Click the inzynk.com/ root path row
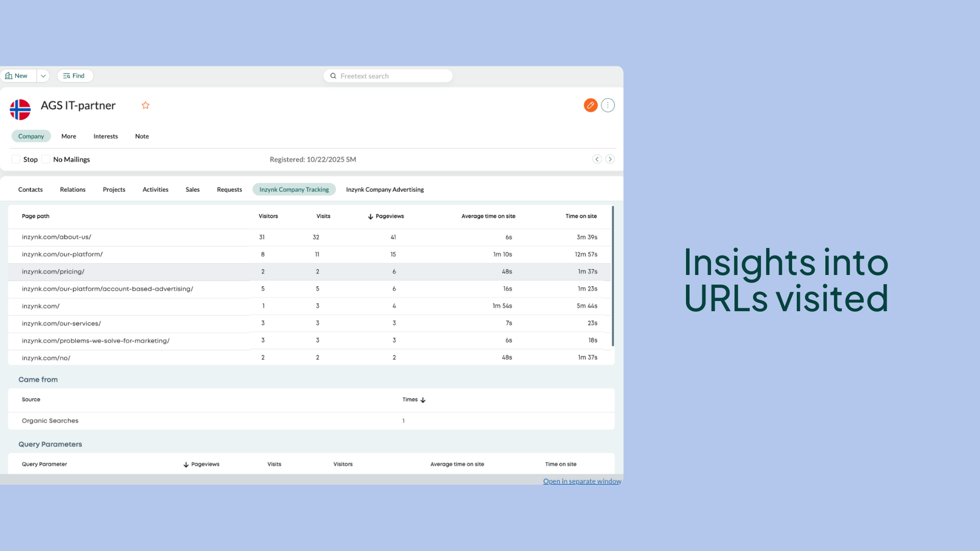Image resolution: width=980 pixels, height=551 pixels. [309, 306]
